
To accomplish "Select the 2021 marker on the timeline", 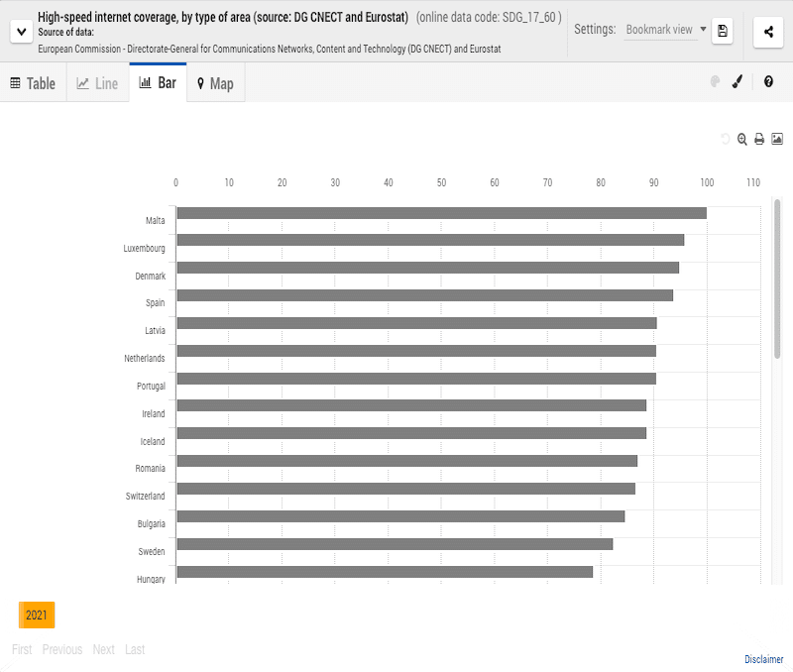I will 37,615.
